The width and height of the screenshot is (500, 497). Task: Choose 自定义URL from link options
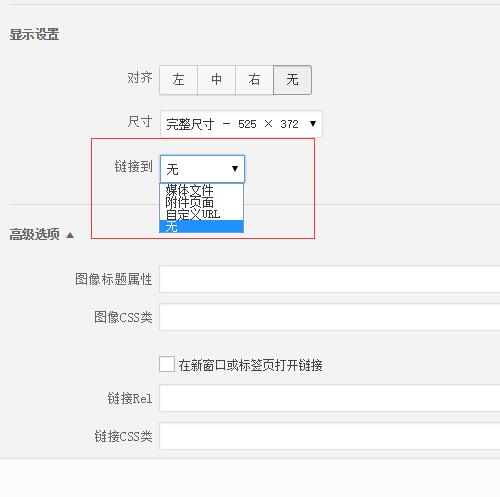[202, 214]
